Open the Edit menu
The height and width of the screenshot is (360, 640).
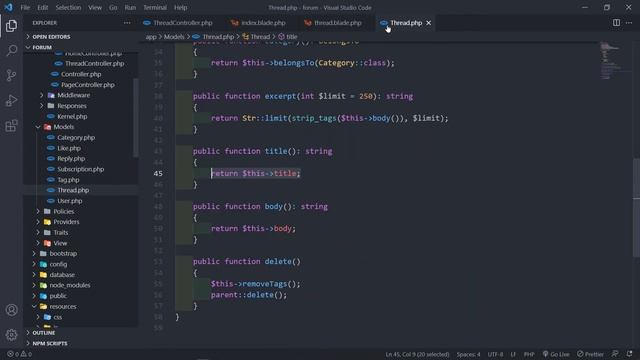pos(42,7)
